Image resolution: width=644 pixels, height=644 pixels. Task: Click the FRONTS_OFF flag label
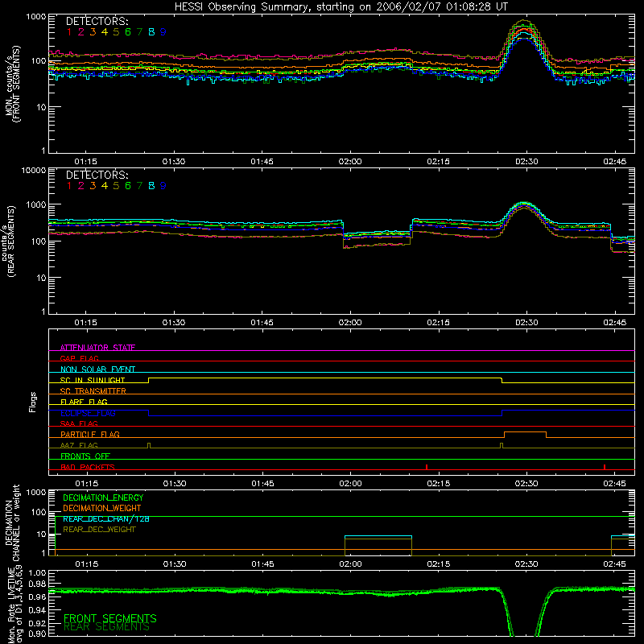coord(85,456)
